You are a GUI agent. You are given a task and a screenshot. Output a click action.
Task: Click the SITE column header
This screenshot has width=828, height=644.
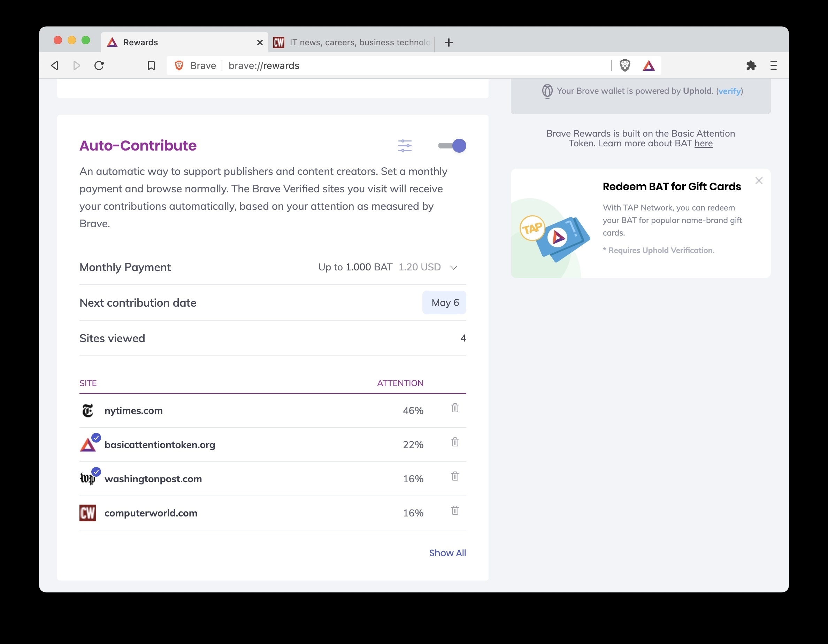[88, 383]
